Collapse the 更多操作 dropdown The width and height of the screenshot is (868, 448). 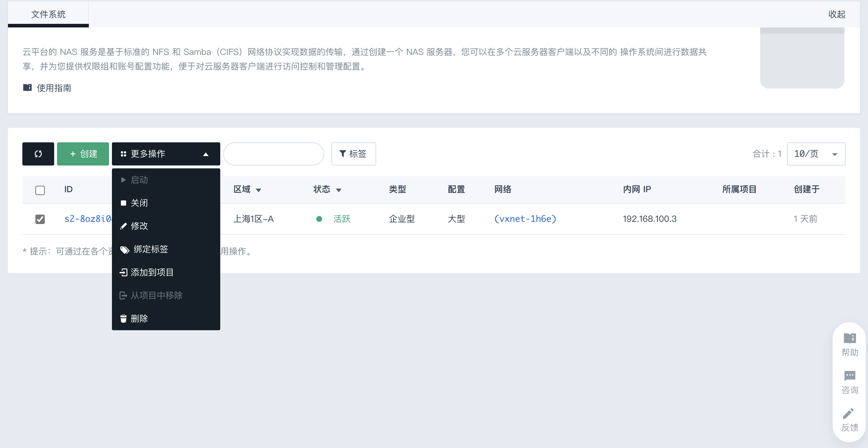point(166,154)
